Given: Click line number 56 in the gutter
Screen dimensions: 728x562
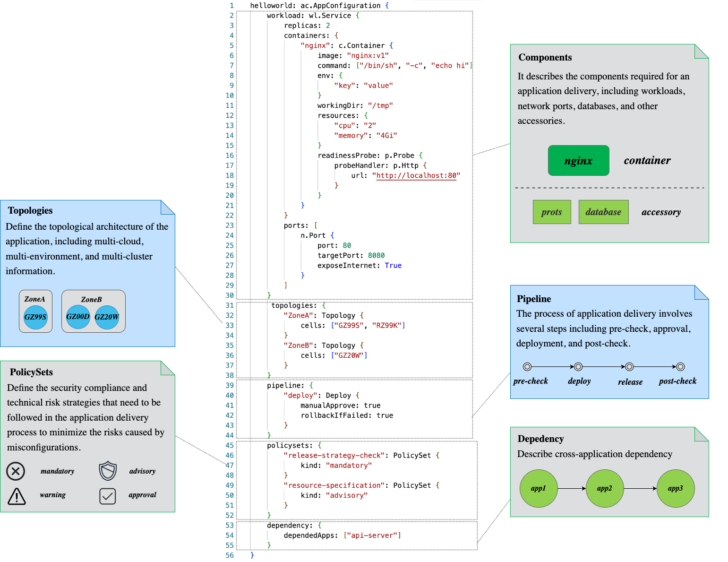Looking at the screenshot, I should pos(230,555).
